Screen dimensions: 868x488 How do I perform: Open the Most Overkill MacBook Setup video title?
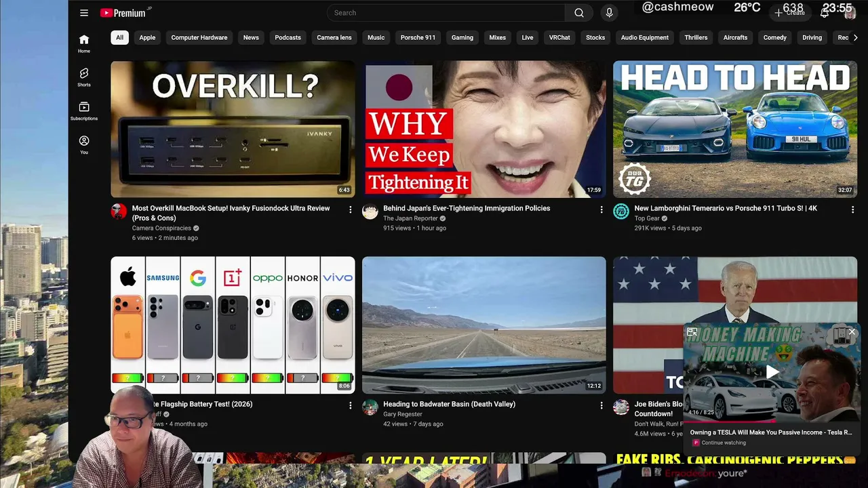[x=231, y=213]
